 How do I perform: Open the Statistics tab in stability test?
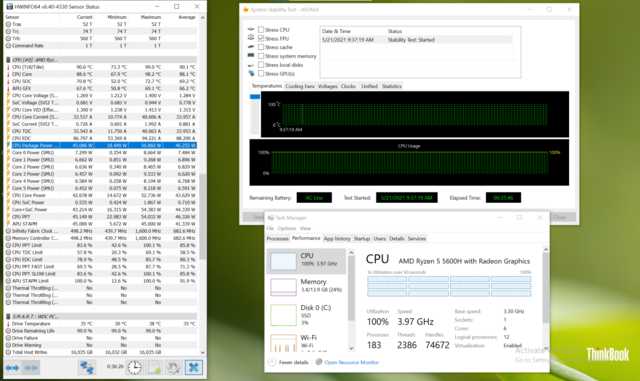click(392, 86)
